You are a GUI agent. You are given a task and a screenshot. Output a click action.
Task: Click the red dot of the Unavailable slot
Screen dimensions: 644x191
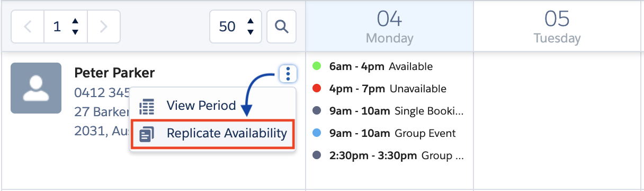[317, 89]
